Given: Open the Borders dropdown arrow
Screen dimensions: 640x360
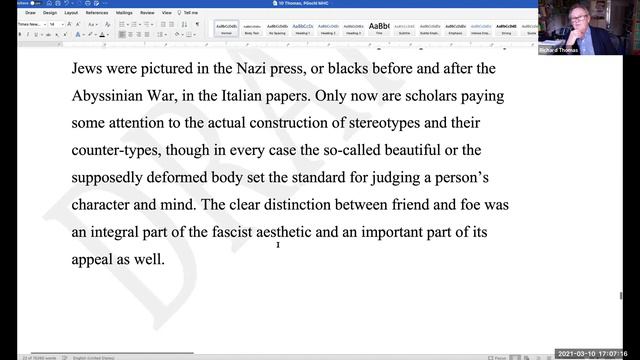Looking at the screenshot, I should click(x=195, y=35).
